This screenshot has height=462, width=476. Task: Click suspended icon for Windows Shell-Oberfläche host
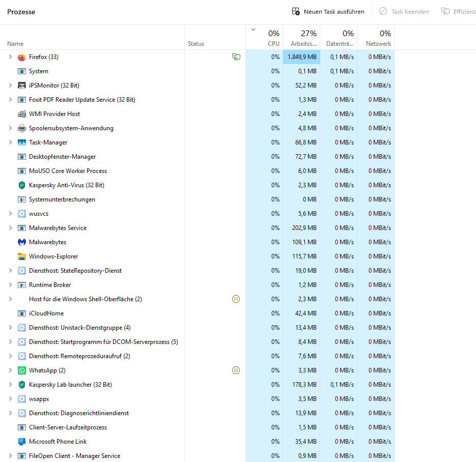pos(236,299)
